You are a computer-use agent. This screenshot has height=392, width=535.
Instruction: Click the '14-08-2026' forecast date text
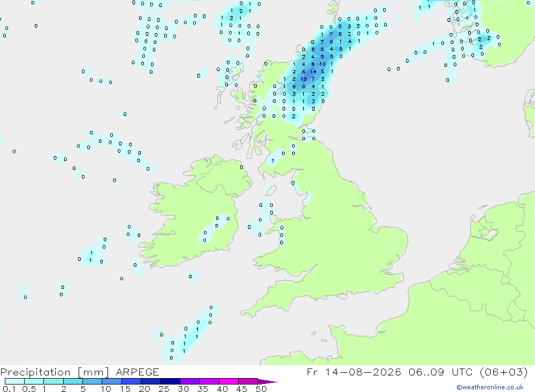363,372
